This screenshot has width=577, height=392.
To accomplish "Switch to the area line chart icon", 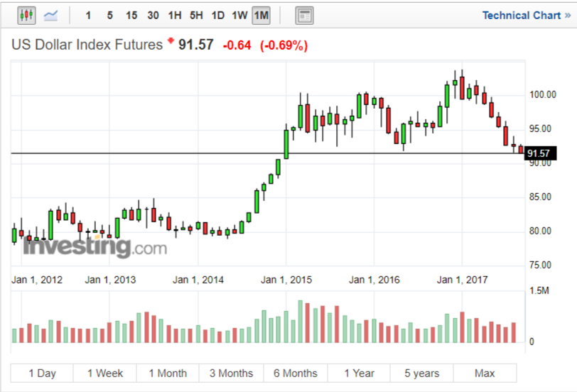I will (x=50, y=15).
